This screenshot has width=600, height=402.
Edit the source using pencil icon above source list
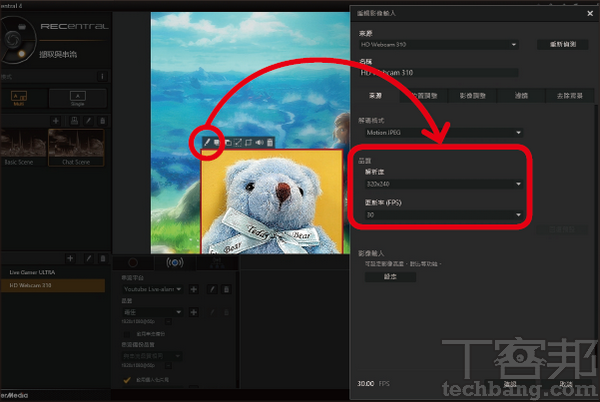tap(88, 259)
